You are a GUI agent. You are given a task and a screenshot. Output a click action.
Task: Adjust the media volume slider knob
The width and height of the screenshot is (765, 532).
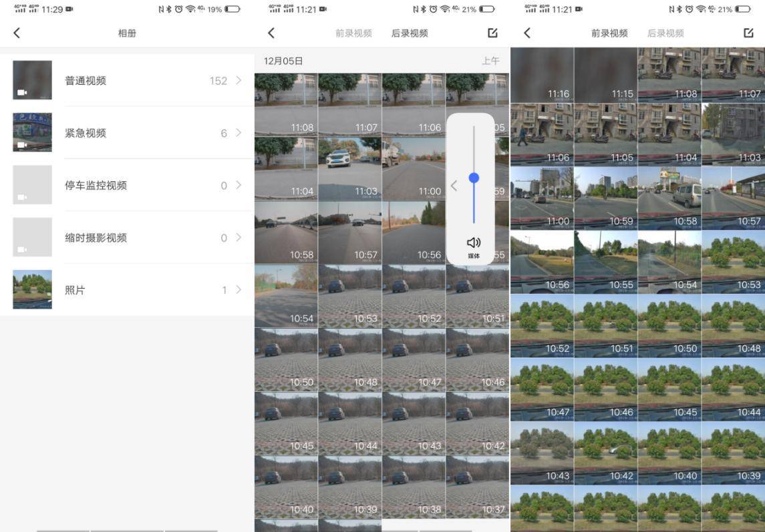(473, 178)
